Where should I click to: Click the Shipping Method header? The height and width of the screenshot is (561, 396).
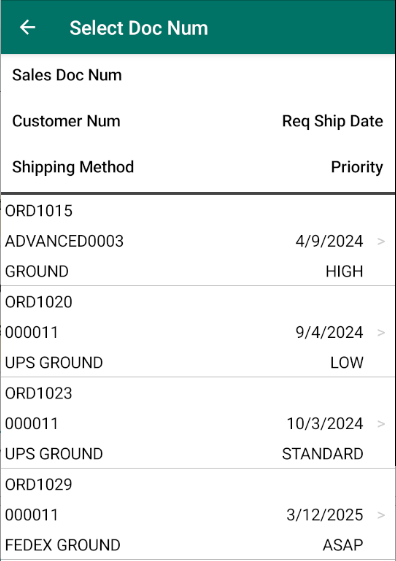(x=73, y=167)
